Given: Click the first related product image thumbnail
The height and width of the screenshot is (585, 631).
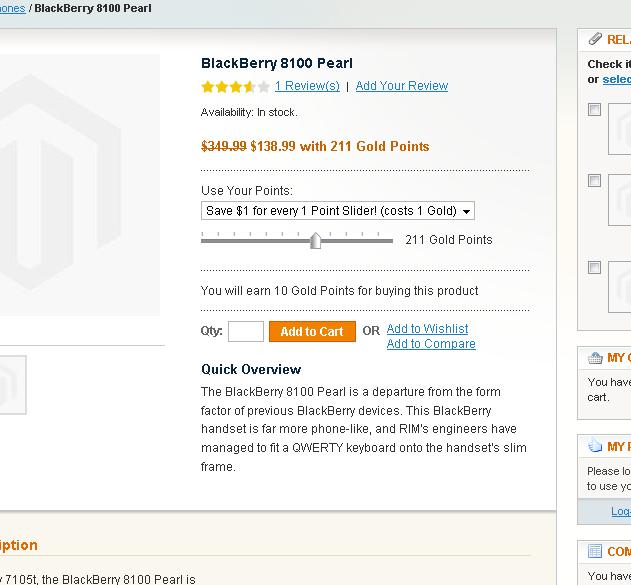Looking at the screenshot, I should [619, 129].
